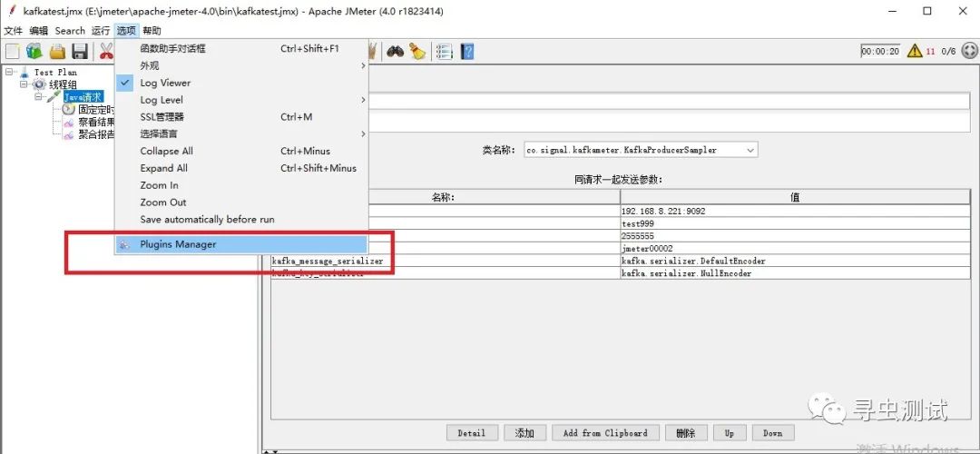The width and height of the screenshot is (980, 454).
Task: Open the Search menu
Action: click(70, 31)
